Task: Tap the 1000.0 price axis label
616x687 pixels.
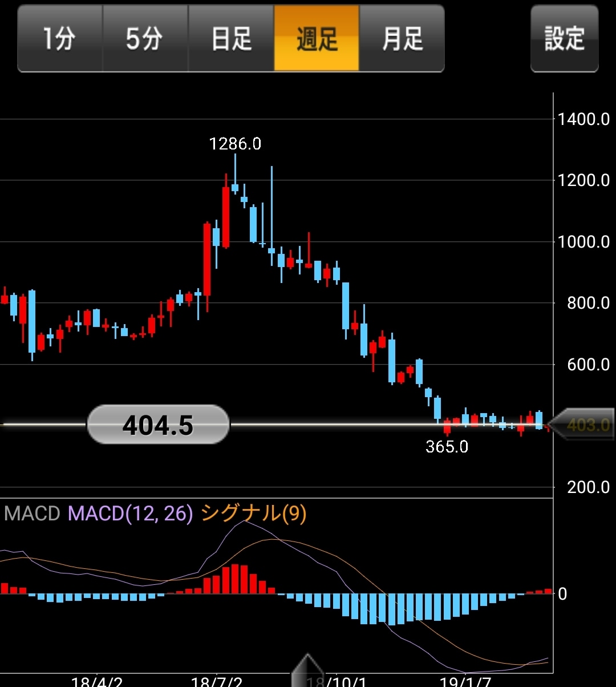Action: pos(583,242)
